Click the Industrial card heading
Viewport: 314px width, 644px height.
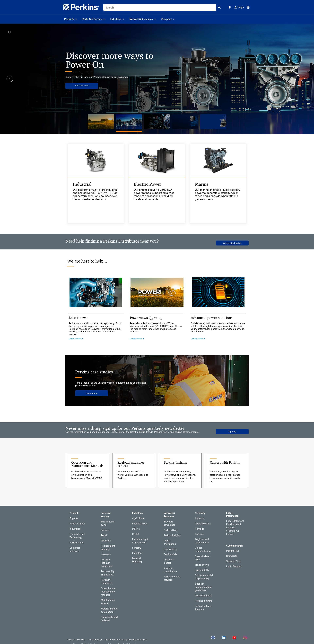click(82, 184)
